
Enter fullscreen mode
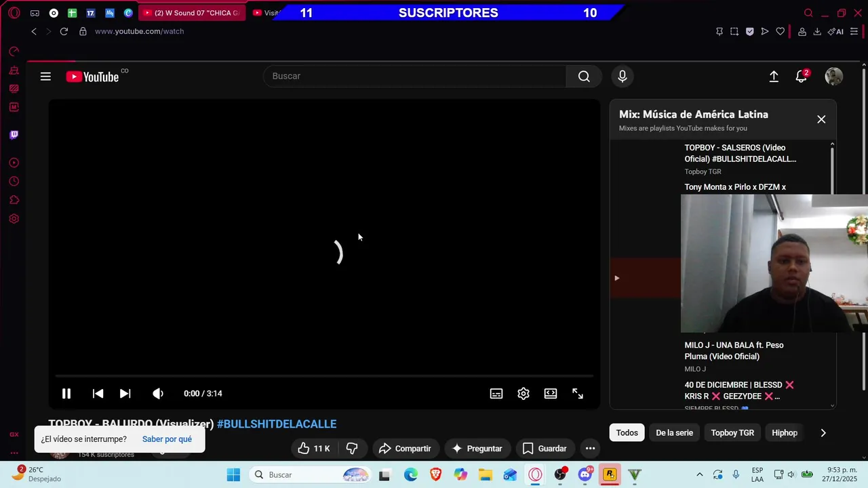coord(578,394)
